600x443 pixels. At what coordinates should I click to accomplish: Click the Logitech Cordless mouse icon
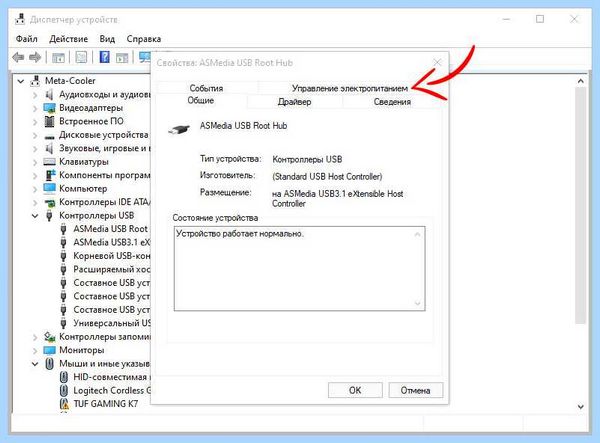click(x=64, y=391)
